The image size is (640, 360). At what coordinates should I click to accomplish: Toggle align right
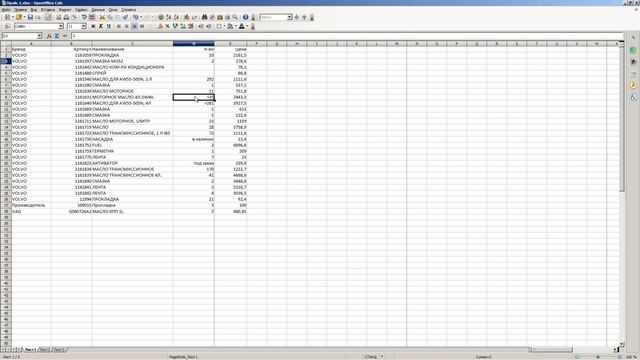(x=134, y=26)
